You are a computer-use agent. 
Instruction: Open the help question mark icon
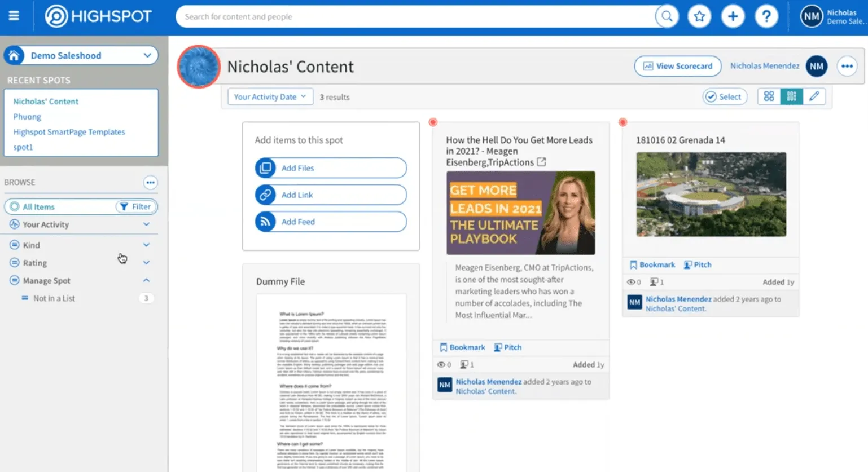(766, 16)
